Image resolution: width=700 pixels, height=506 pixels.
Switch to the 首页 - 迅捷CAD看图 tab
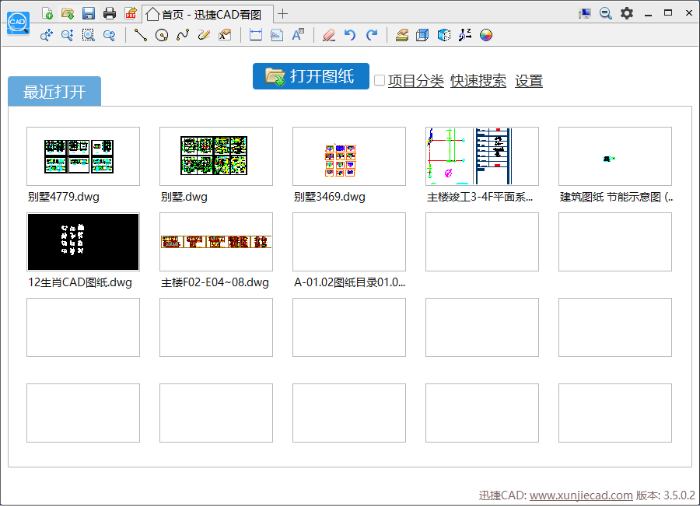click(208, 14)
